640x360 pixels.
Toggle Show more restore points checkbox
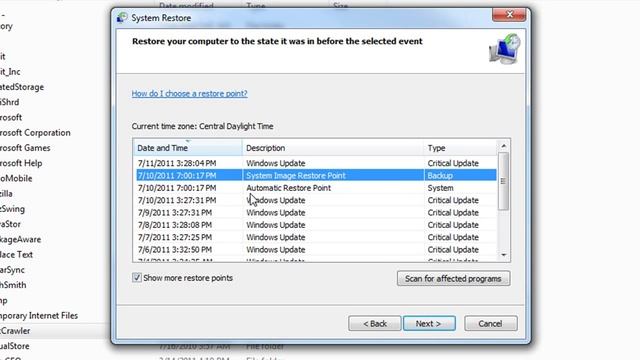coord(137,278)
